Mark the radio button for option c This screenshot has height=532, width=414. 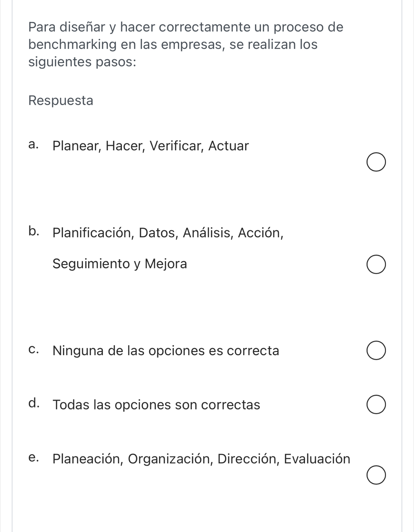(376, 351)
